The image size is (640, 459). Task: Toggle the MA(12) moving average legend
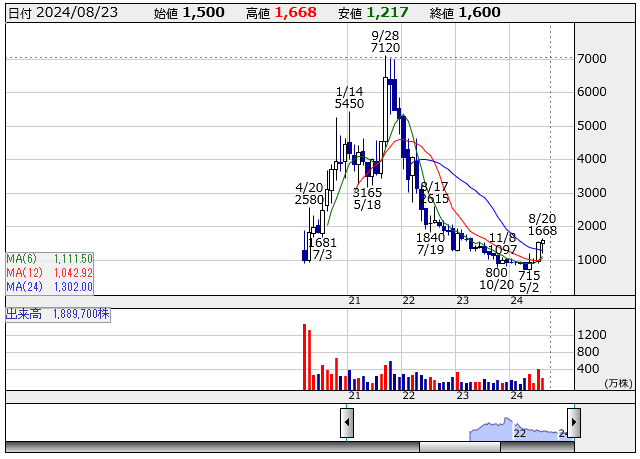pyautogui.click(x=49, y=272)
